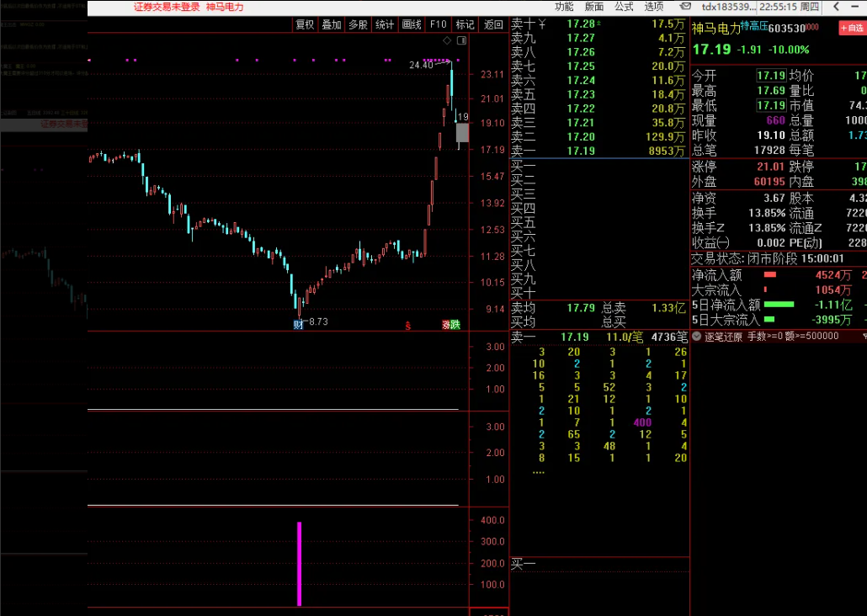This screenshot has width=867, height=616.
Task: Toggle 画线 drawing mode
Action: coord(412,24)
